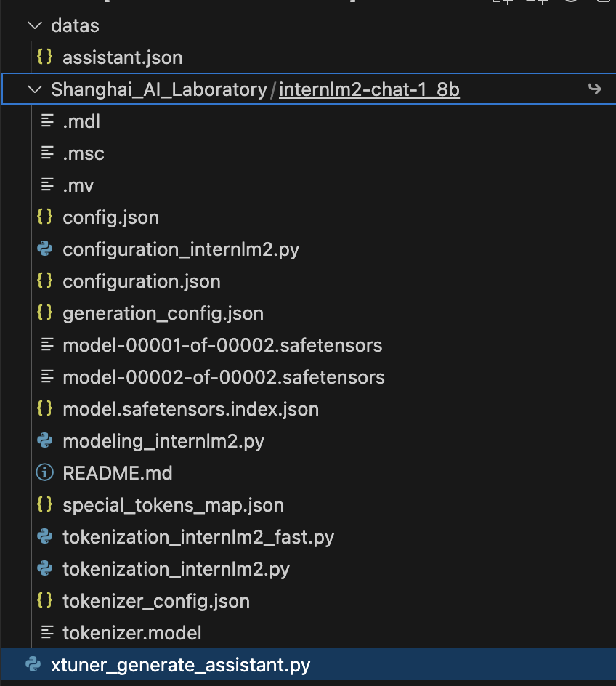Click the Python icon beside xtuner_generate_assistant.py
The height and width of the screenshot is (686, 616).
coord(33,665)
